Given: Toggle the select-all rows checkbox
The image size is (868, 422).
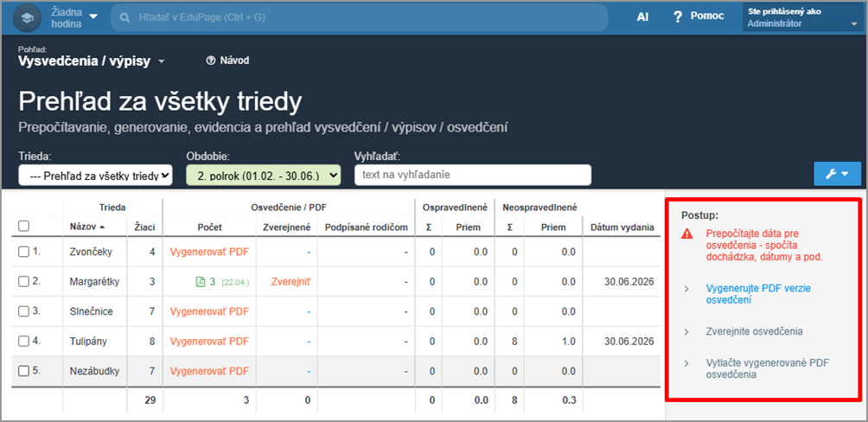Looking at the screenshot, I should click(x=24, y=227).
